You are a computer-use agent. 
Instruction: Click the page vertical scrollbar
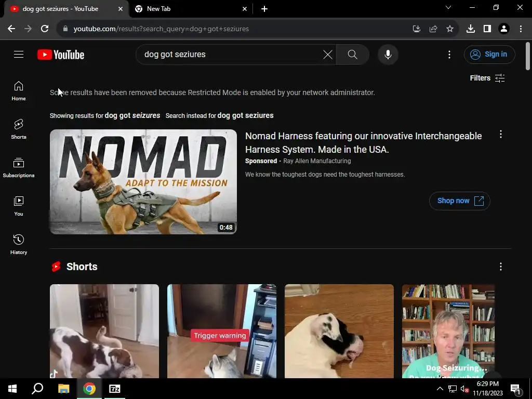pos(528,56)
